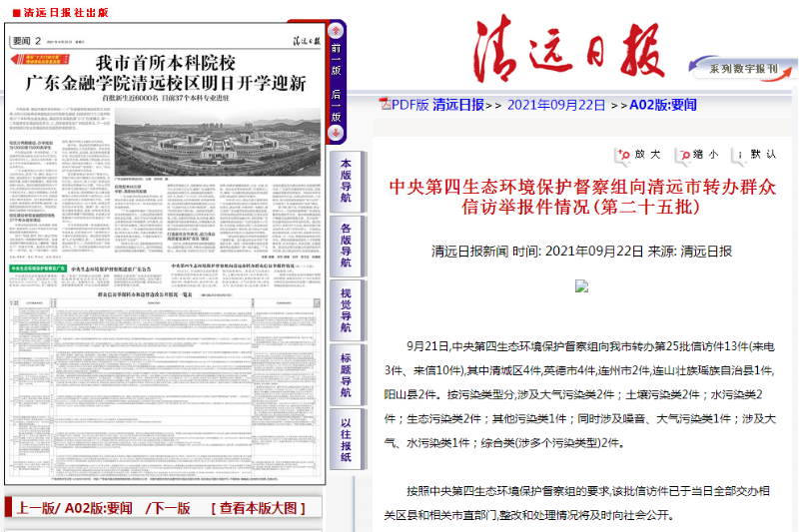Image resolution: width=799 pixels, height=532 pixels.
Task: Open 系列数字报刊 series banner
Action: [x=743, y=69]
